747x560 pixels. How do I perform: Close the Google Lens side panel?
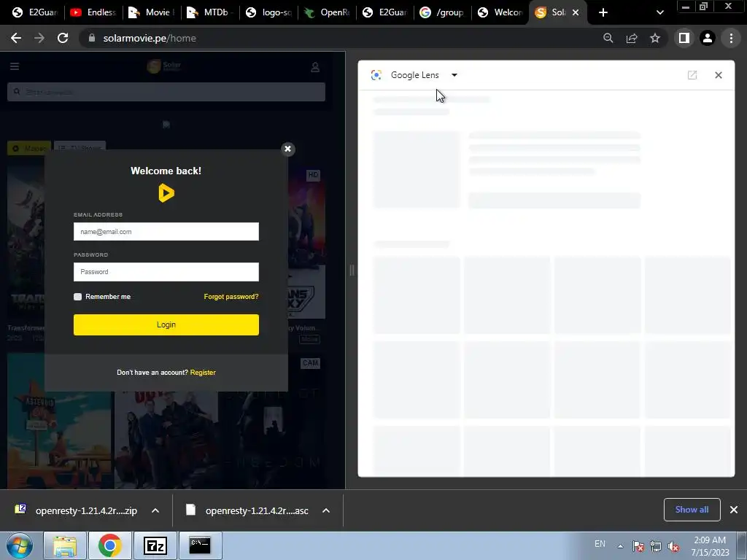(x=719, y=75)
